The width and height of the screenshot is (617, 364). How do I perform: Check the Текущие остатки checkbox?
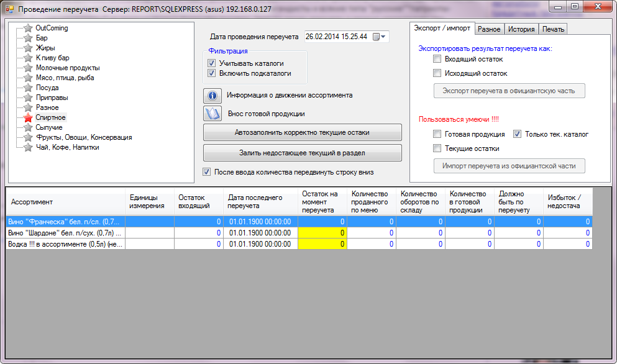click(437, 148)
